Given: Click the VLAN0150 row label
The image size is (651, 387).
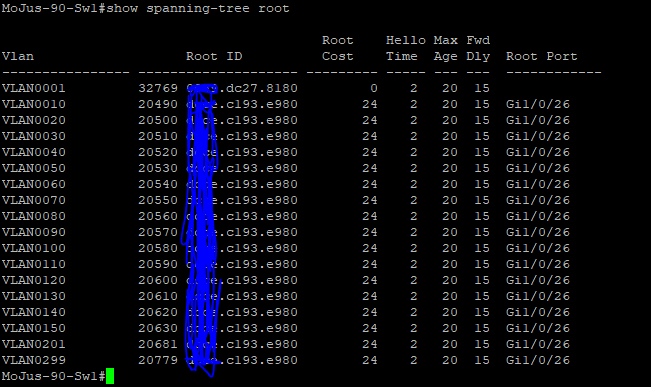Looking at the screenshot, I should [34, 328].
